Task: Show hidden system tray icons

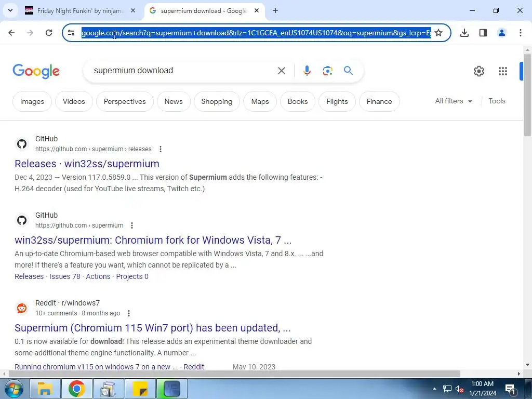Action: (434, 389)
